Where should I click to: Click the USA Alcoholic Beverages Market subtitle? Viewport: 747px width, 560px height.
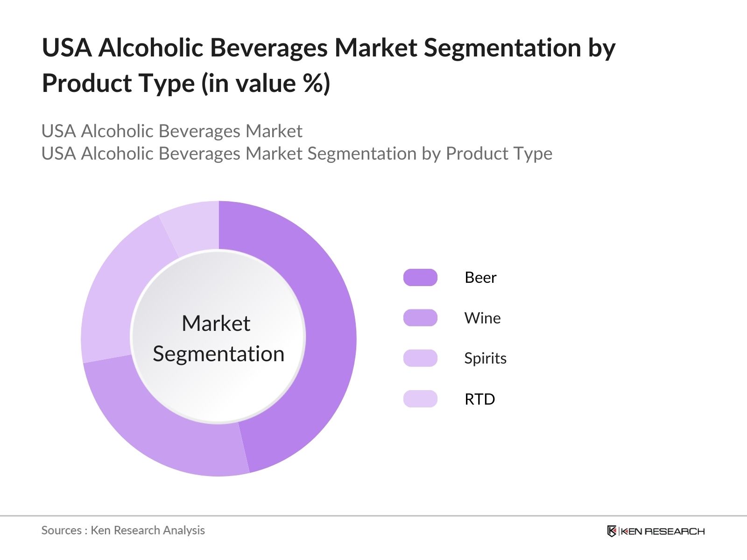pos(172,131)
